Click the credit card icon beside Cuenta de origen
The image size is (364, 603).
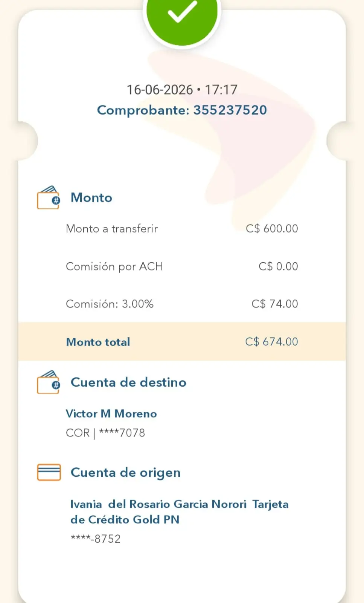(49, 472)
